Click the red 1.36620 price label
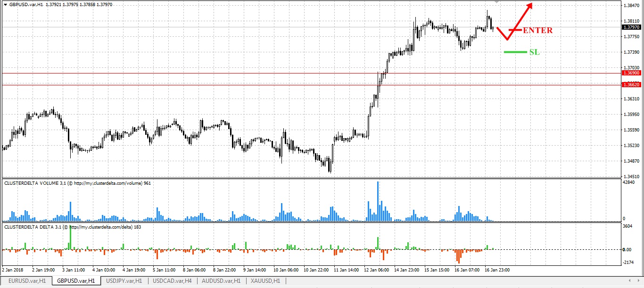644x288 pixels. (x=631, y=85)
